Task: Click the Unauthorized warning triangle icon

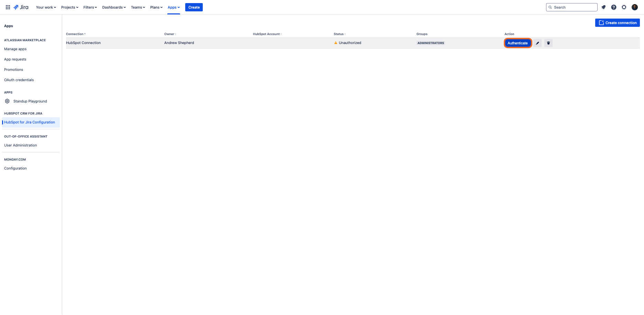Action: tap(336, 43)
